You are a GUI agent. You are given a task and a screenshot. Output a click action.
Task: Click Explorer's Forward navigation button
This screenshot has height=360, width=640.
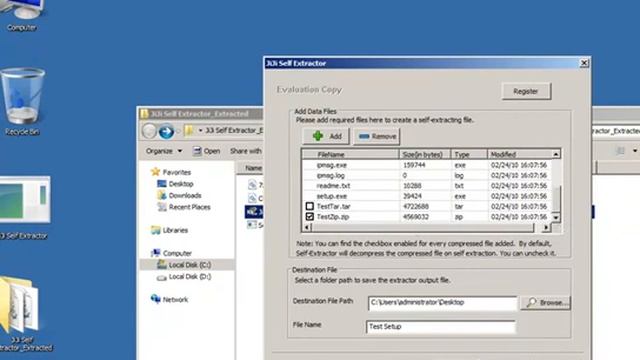166,131
